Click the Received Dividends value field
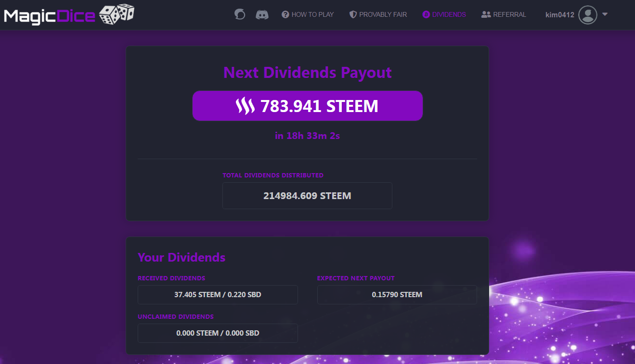The height and width of the screenshot is (364, 635). tap(218, 295)
